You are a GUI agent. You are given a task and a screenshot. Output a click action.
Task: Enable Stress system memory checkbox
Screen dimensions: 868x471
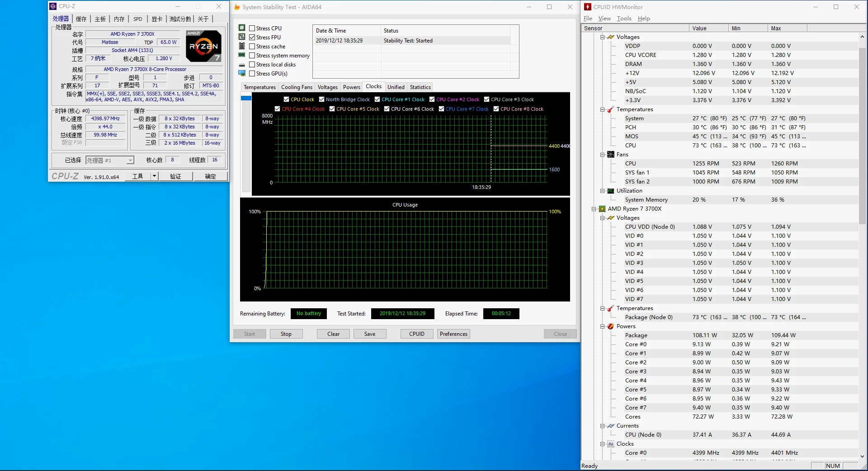pyautogui.click(x=252, y=56)
